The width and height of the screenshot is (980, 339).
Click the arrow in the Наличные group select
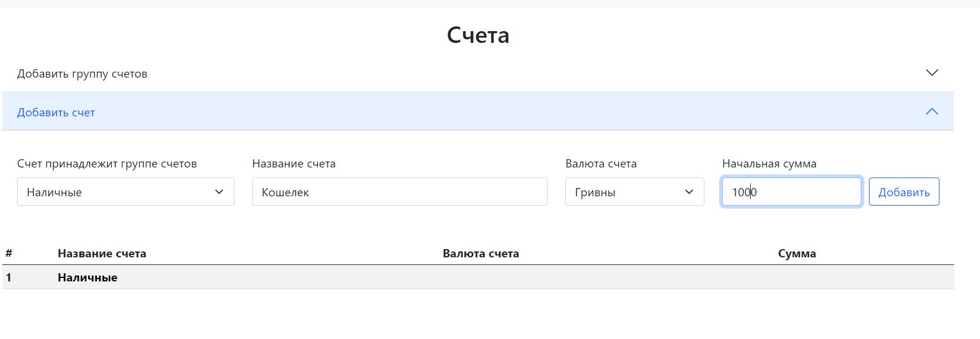point(219,192)
